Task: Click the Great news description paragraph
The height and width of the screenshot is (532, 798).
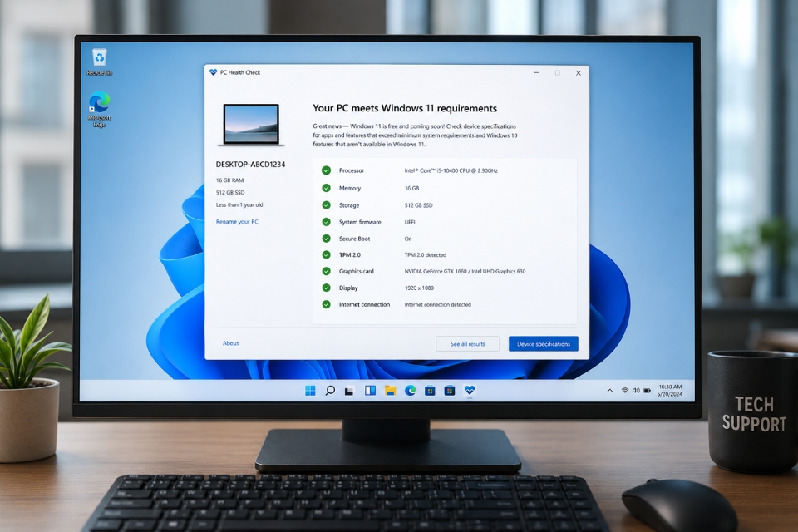Action: pyautogui.click(x=415, y=135)
